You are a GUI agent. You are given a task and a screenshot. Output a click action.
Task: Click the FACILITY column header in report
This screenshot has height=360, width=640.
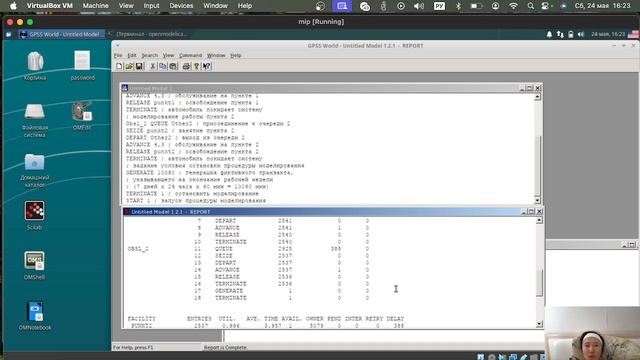[x=142, y=318]
